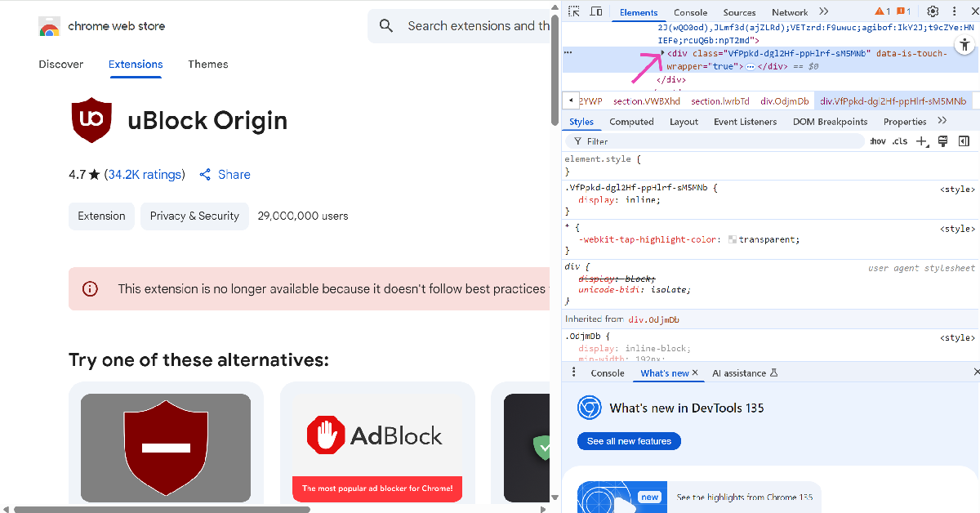The width and height of the screenshot is (980, 513).
Task: Open the DOM Breakpoints tab
Action: 830,122
